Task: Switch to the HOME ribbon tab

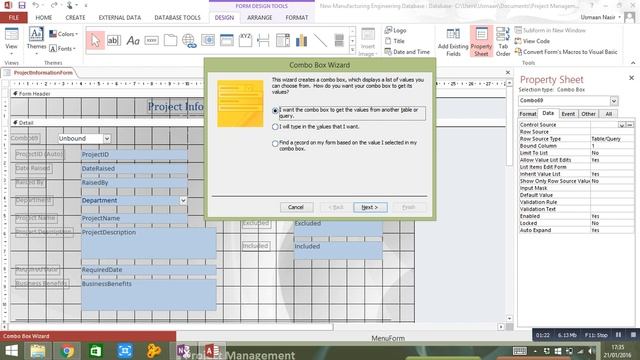Action: click(x=44, y=18)
